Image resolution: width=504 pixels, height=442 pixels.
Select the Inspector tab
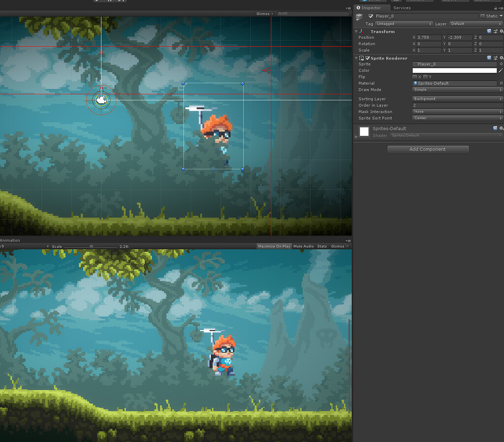[x=372, y=7]
